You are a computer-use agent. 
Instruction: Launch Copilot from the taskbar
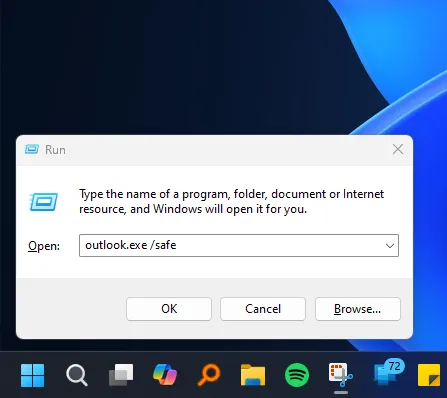click(x=165, y=375)
